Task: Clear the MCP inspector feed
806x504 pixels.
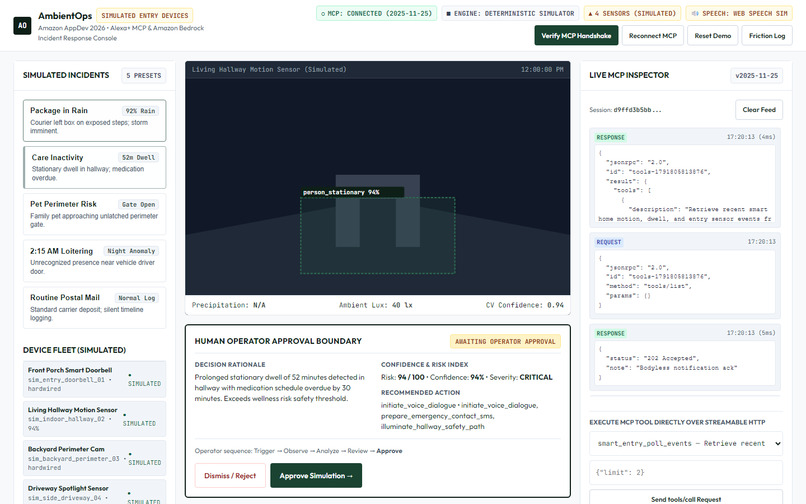Action: click(759, 110)
